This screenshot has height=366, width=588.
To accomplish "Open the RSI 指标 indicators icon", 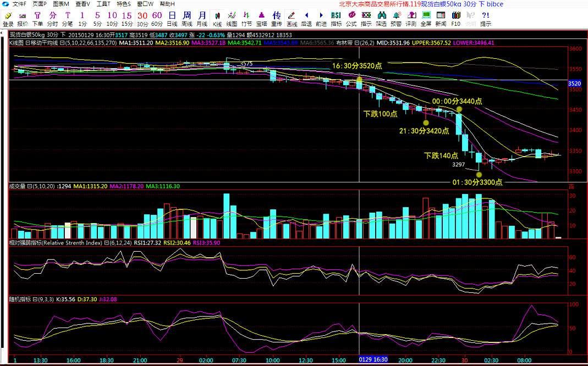I will [336, 19].
